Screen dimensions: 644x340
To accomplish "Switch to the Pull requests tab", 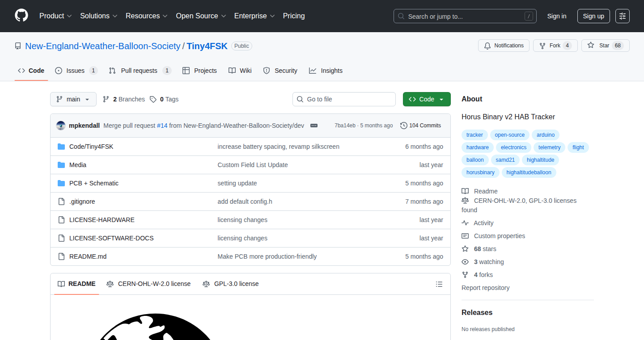I will coord(140,71).
